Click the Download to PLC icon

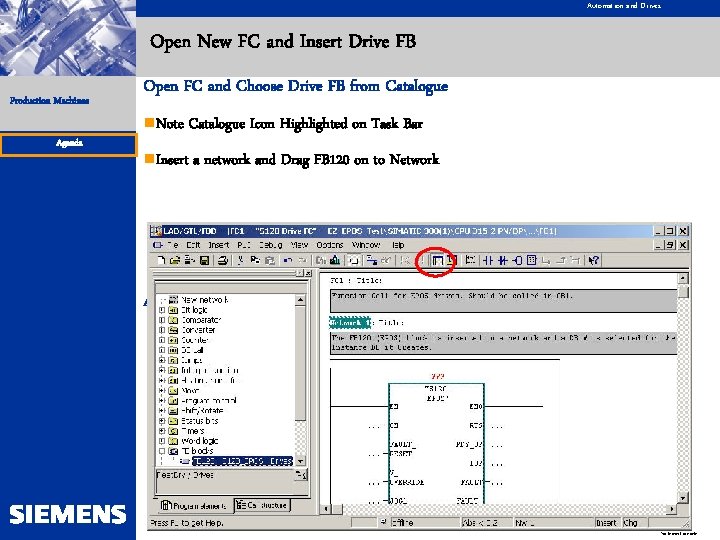click(x=335, y=260)
